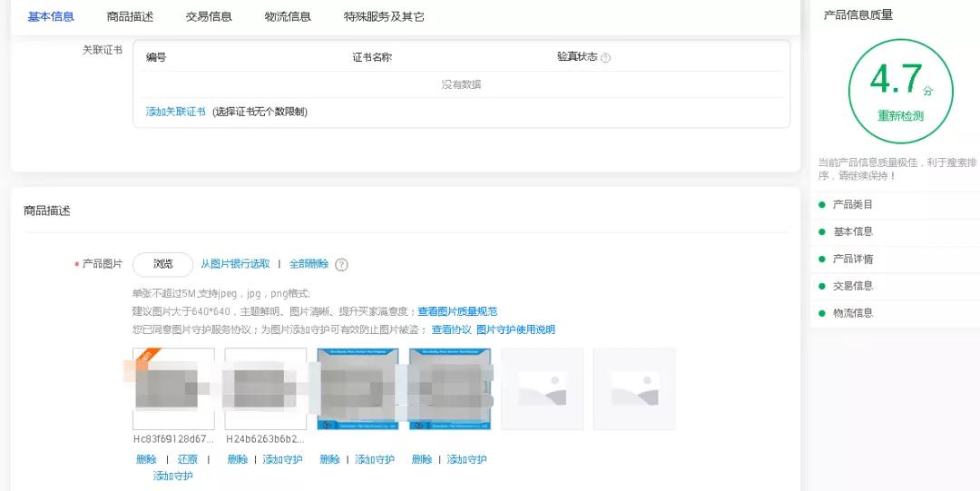The image size is (980, 491).
Task: Open the 查看协议 link
Action: (451, 329)
